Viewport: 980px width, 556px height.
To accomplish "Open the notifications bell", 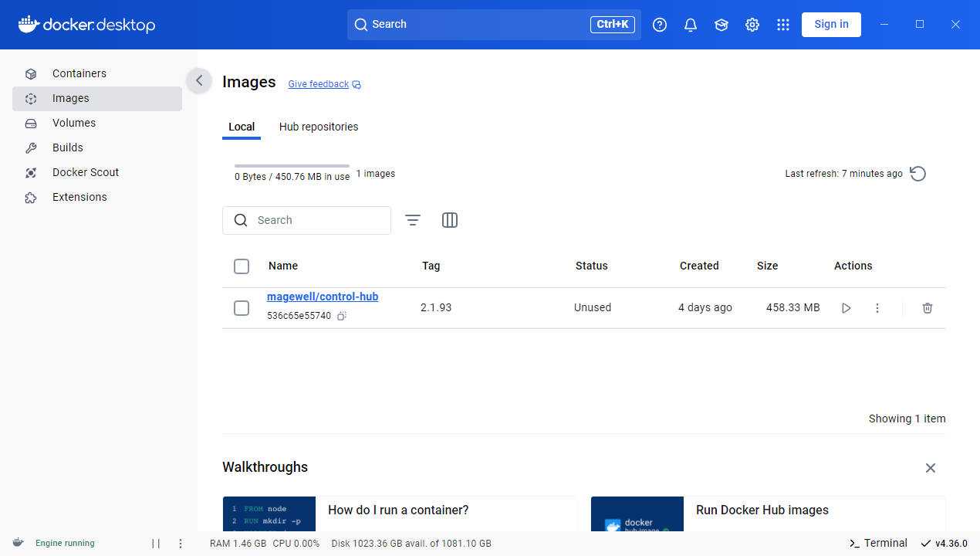I will click(x=691, y=25).
